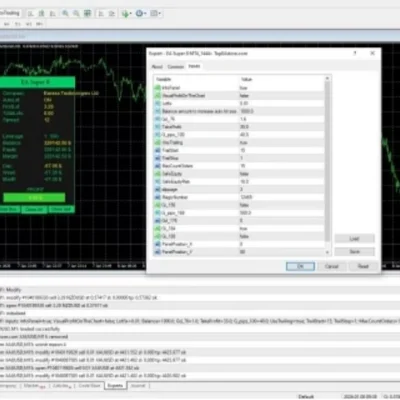
Task: Click the help question mark in Expert dialog
Action: click(355, 53)
